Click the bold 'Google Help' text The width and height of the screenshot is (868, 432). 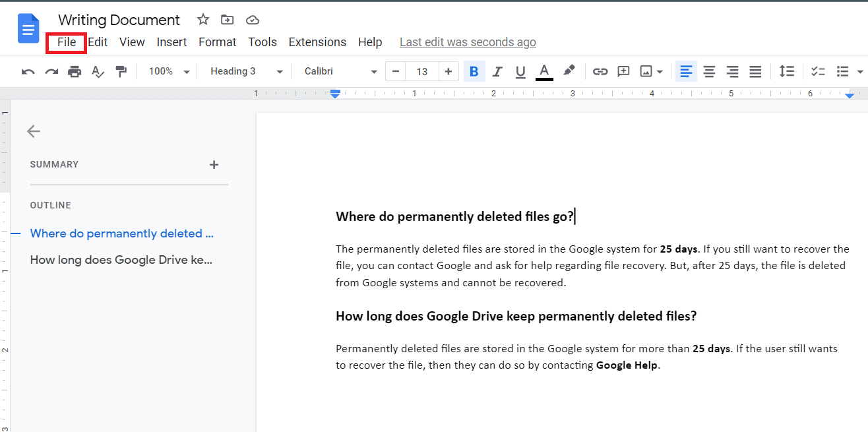point(627,365)
